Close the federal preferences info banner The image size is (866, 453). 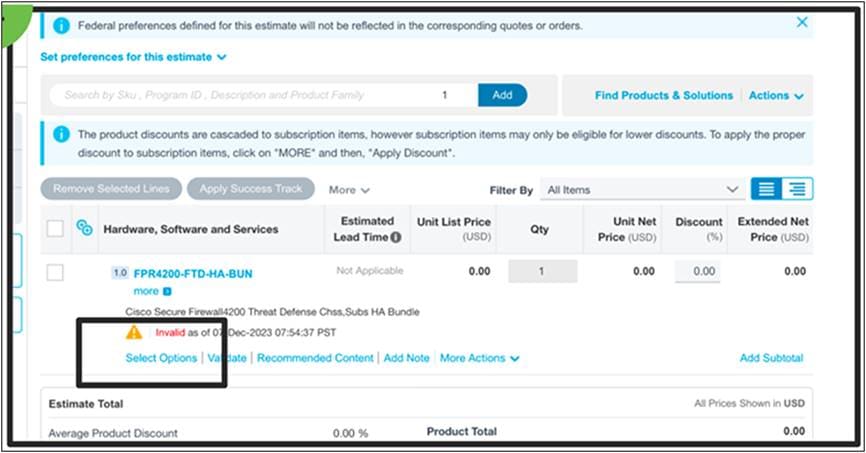pos(801,22)
